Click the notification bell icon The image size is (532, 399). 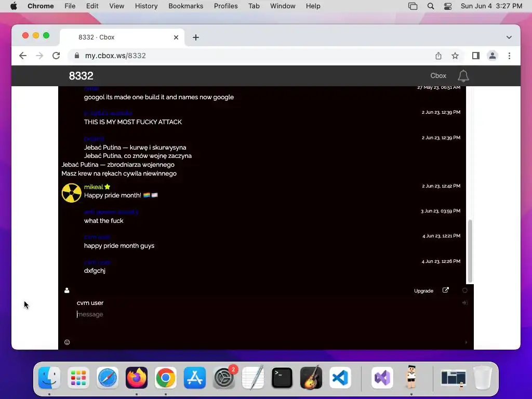click(x=463, y=76)
